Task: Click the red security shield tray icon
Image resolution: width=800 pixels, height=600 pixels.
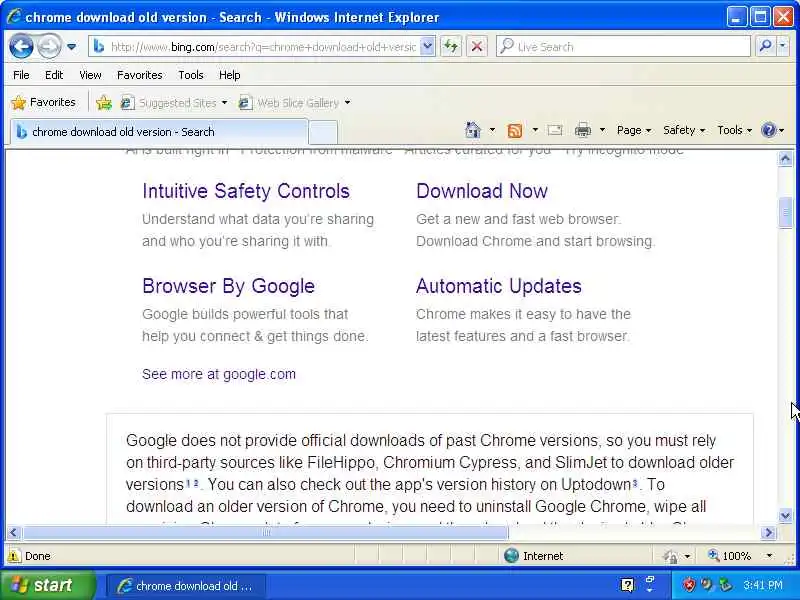Action: click(689, 584)
